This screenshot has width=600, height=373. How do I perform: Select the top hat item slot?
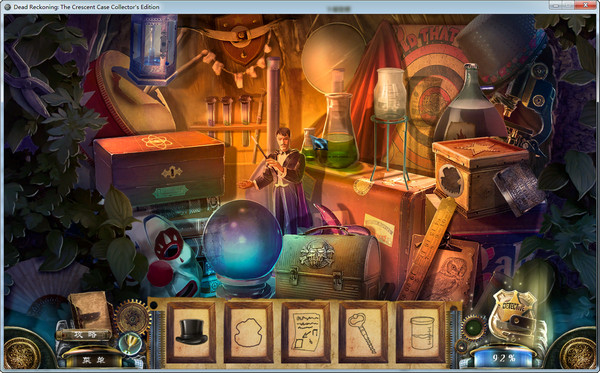click(191, 332)
